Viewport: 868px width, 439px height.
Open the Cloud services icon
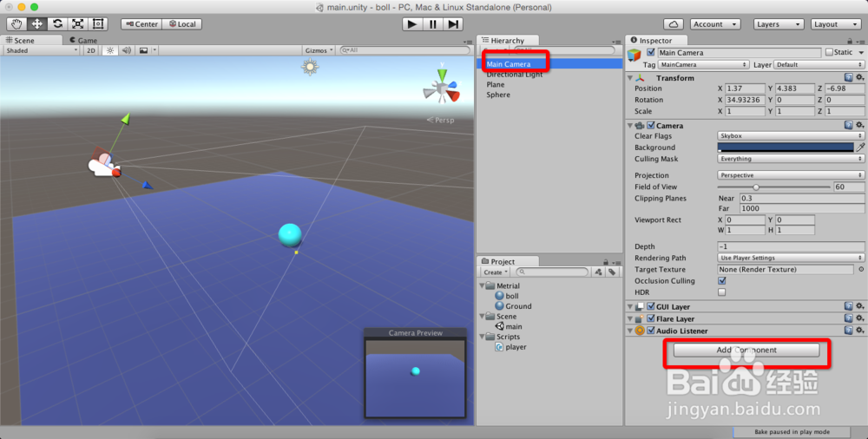tap(674, 24)
